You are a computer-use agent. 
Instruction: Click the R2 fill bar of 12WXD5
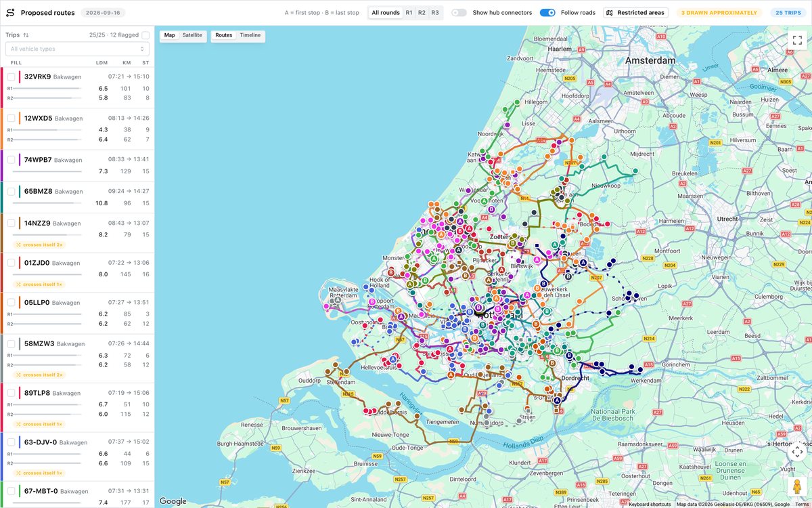pyautogui.click(x=47, y=140)
